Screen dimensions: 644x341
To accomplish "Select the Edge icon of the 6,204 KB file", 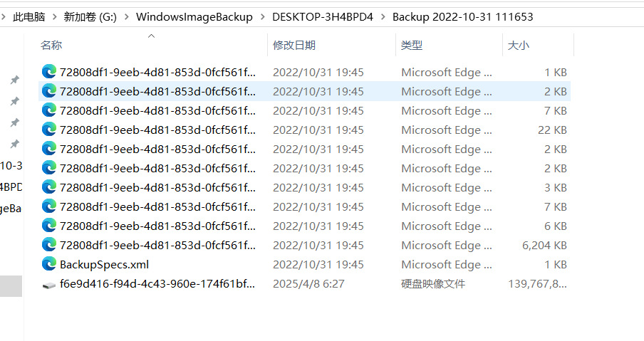I will [x=49, y=245].
